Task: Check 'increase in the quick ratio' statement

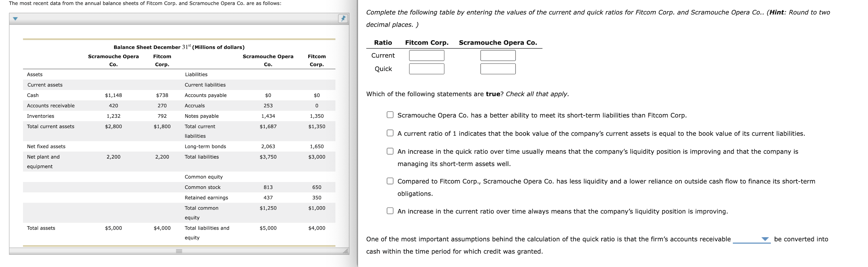Action: point(390,151)
